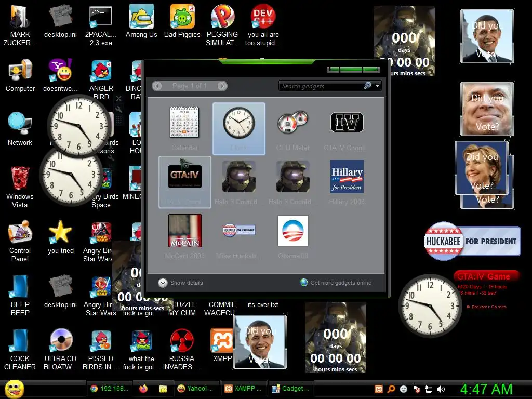The width and height of the screenshot is (532, 399).
Task: Focus the Search gadgets field
Action: tap(321, 86)
